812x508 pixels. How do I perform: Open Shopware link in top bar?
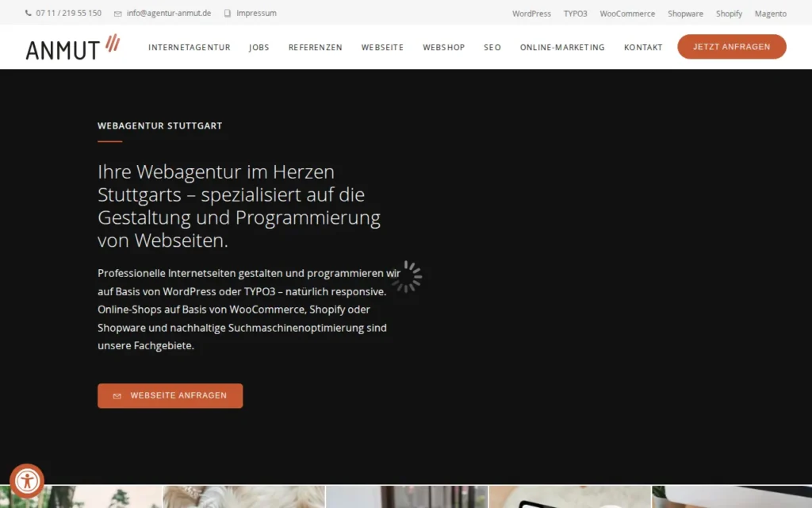click(x=685, y=13)
